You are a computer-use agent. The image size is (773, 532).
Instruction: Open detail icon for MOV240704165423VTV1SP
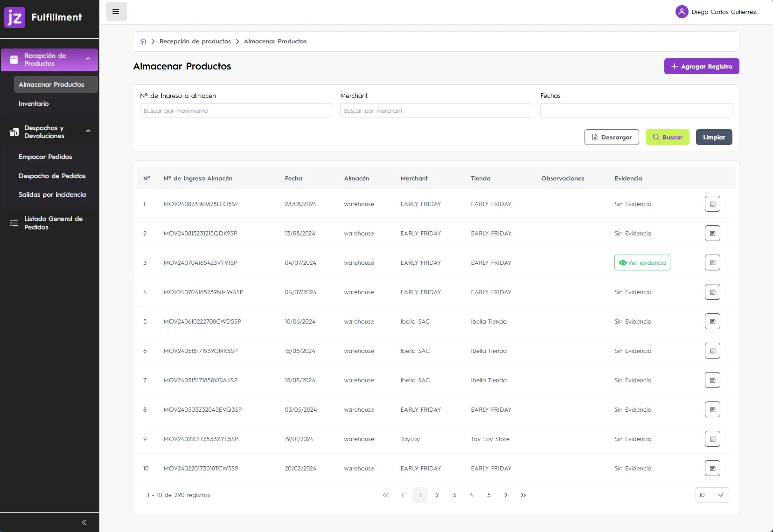pos(712,263)
